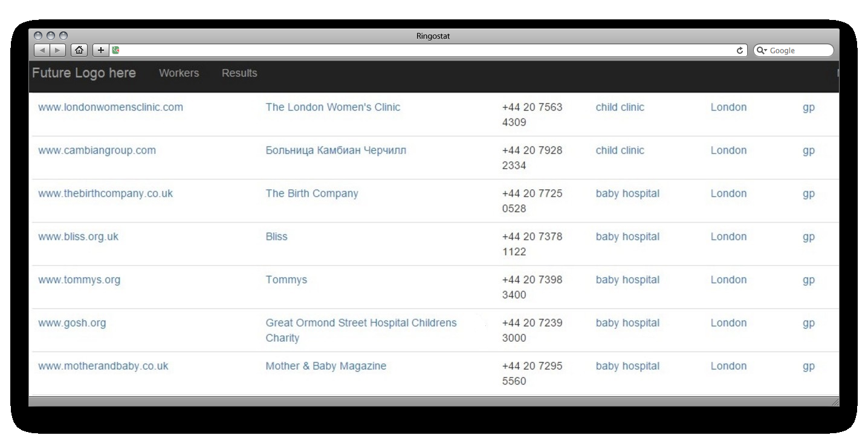This screenshot has width=868, height=435.
Task: Select Great Ormond Street Hospital Childrens Charity
Action: tap(361, 330)
